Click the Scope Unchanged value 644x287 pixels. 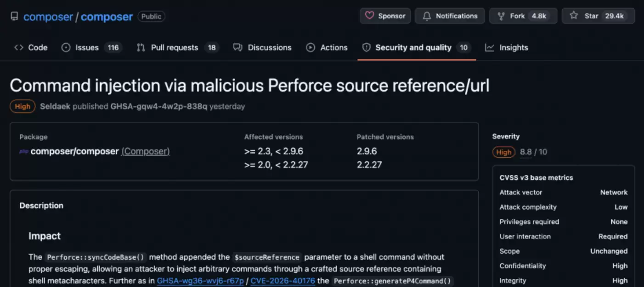click(609, 251)
